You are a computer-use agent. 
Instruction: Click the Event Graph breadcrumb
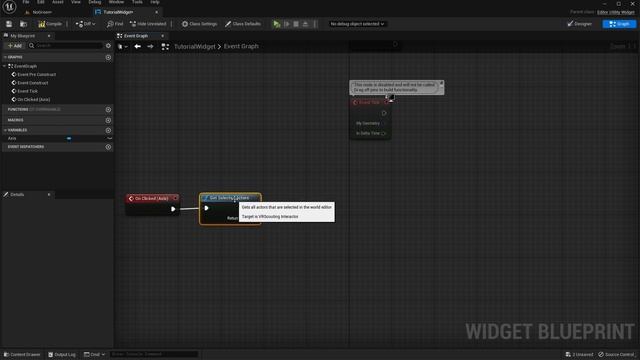pos(241,47)
